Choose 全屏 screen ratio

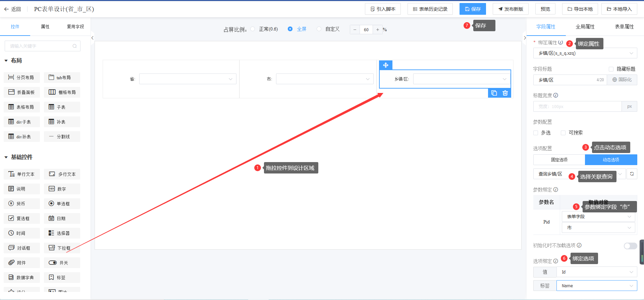(290, 29)
